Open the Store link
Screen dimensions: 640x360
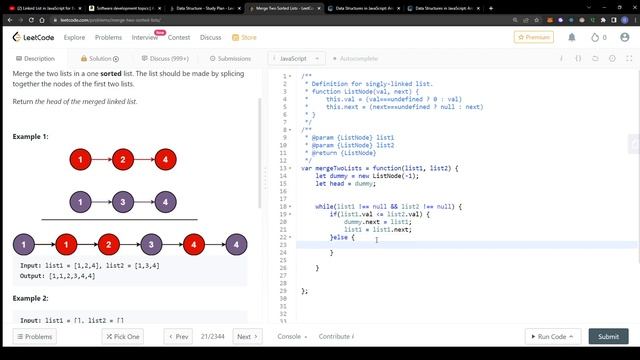(x=244, y=37)
